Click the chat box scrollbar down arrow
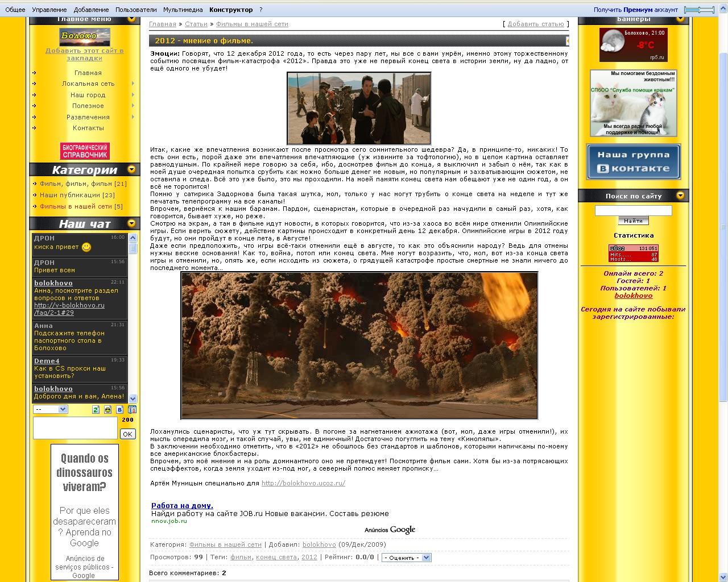This screenshot has width=728, height=582. tap(133, 398)
